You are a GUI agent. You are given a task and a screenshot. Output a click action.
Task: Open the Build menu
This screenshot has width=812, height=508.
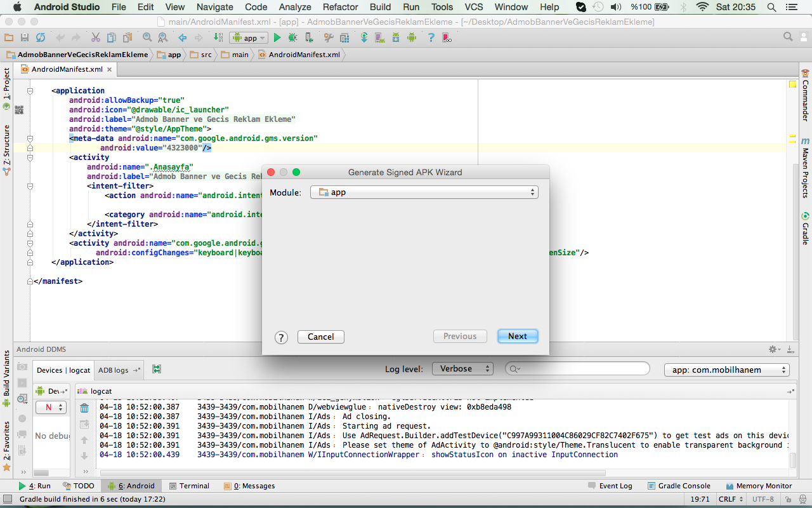tap(380, 7)
